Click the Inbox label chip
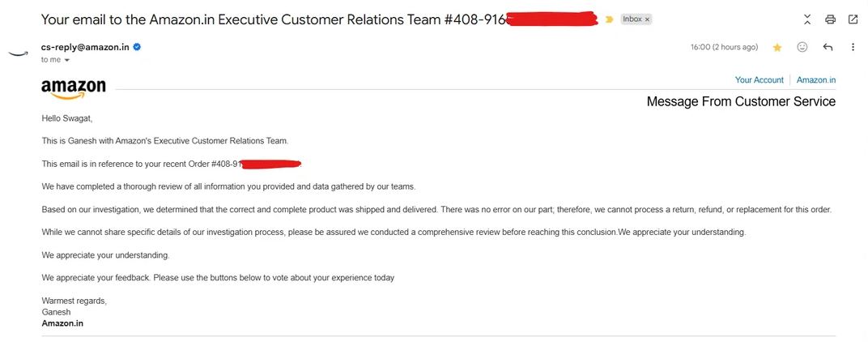This screenshot has width=868, height=342. coord(632,19)
